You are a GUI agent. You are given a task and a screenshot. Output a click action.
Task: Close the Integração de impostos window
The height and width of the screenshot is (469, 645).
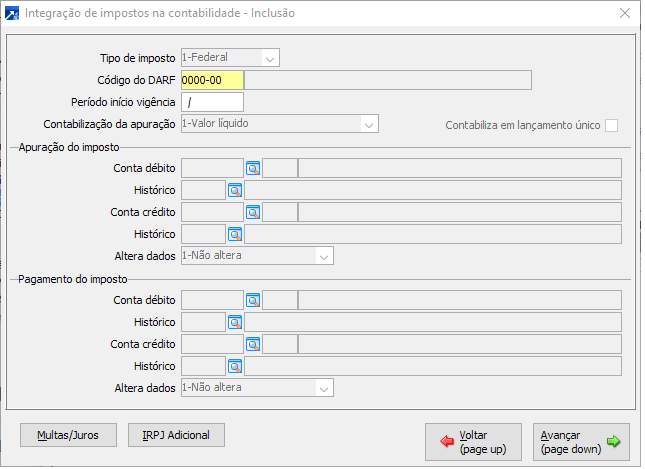pos(625,14)
